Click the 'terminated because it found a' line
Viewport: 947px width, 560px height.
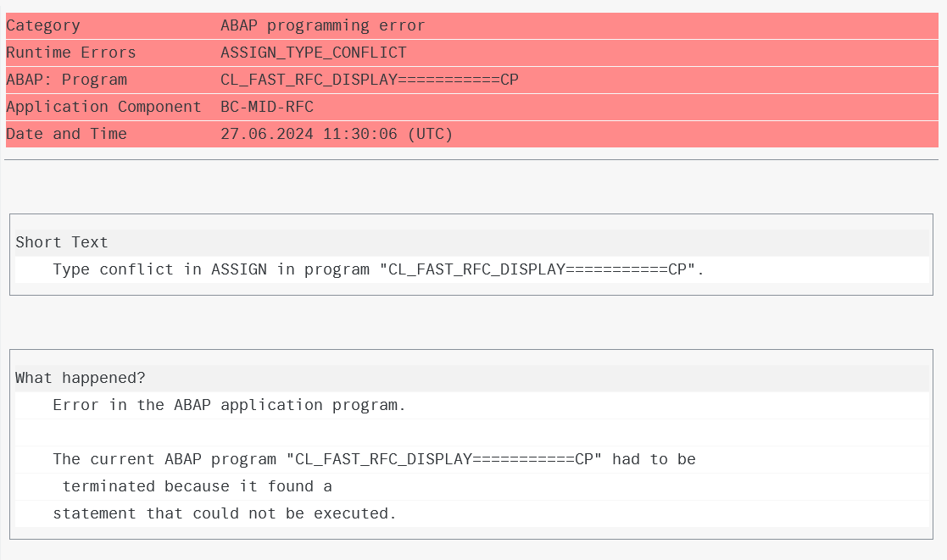pos(197,487)
